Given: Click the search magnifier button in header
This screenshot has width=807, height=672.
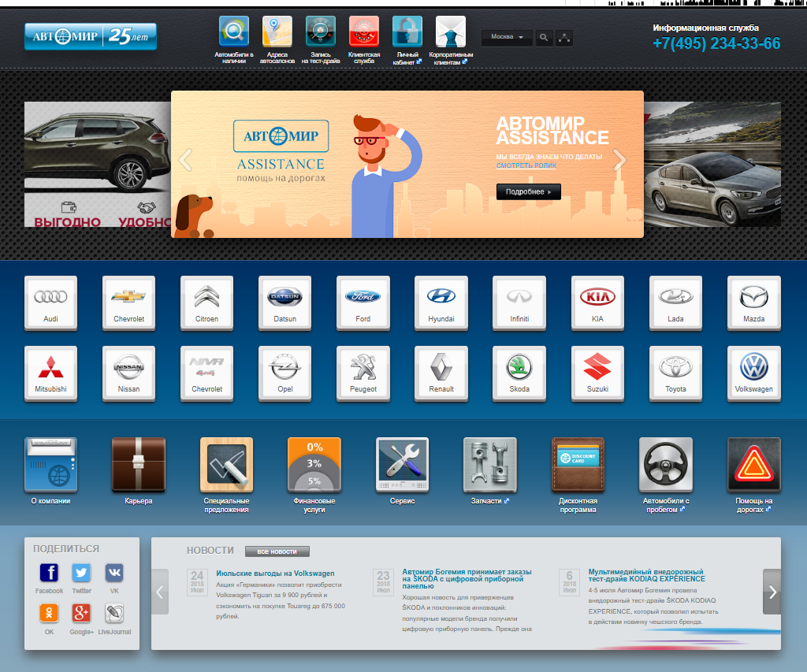Looking at the screenshot, I should point(544,37).
